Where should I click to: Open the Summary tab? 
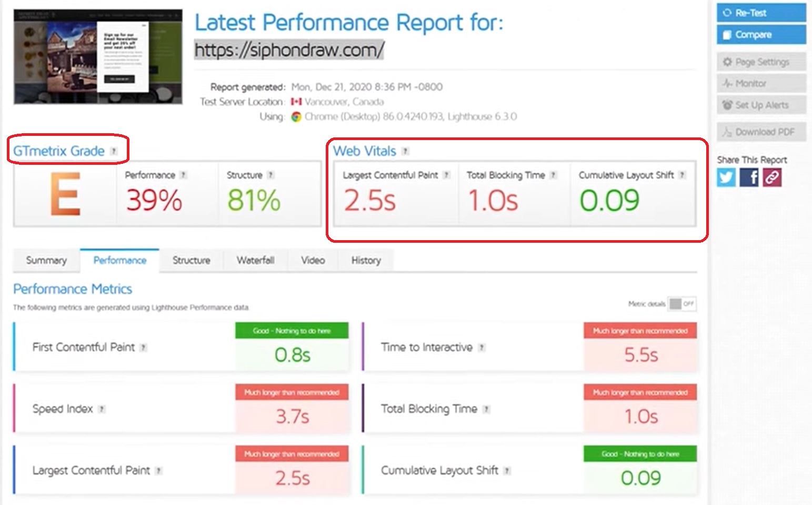tap(46, 260)
